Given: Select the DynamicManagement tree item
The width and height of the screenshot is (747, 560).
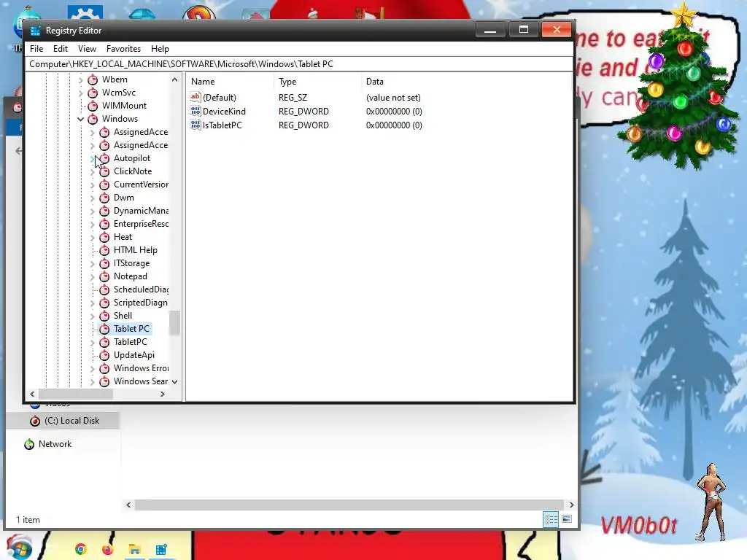Looking at the screenshot, I should [x=141, y=211].
